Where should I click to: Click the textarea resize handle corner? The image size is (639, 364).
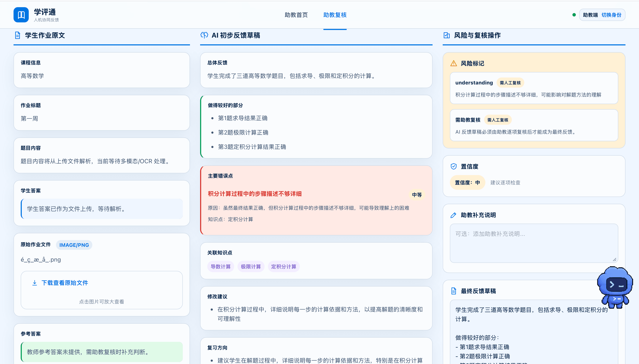(614, 259)
